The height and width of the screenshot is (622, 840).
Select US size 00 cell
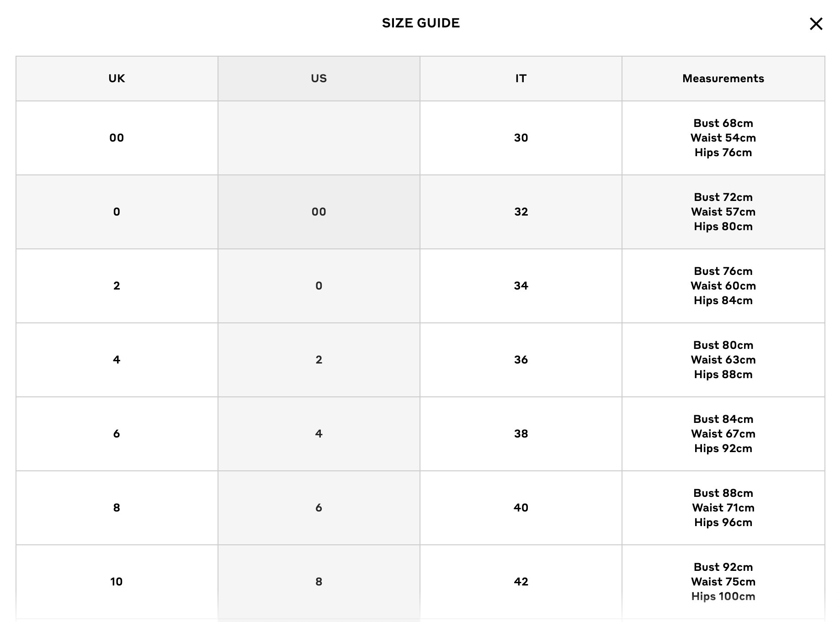pos(319,212)
